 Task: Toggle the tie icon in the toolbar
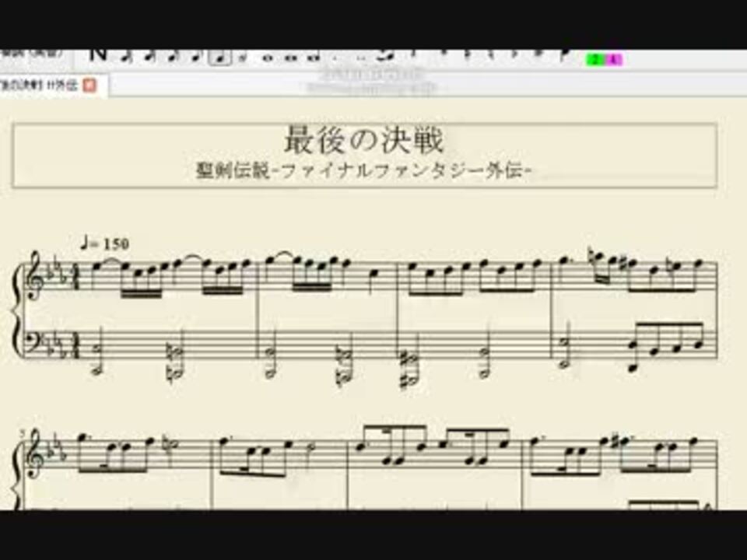386,54
